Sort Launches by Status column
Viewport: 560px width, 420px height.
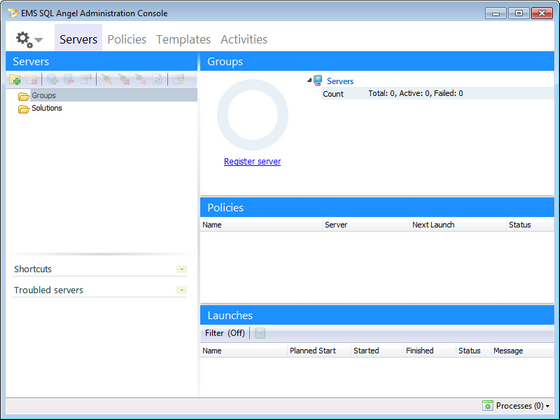pos(473,351)
